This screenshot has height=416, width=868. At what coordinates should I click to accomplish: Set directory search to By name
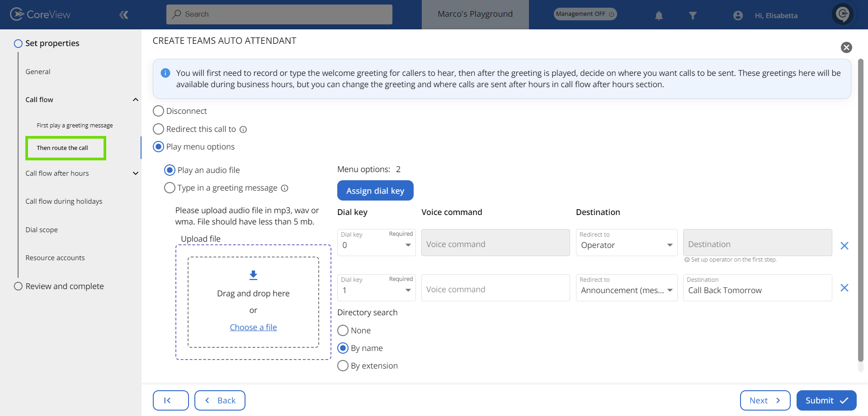(x=343, y=348)
